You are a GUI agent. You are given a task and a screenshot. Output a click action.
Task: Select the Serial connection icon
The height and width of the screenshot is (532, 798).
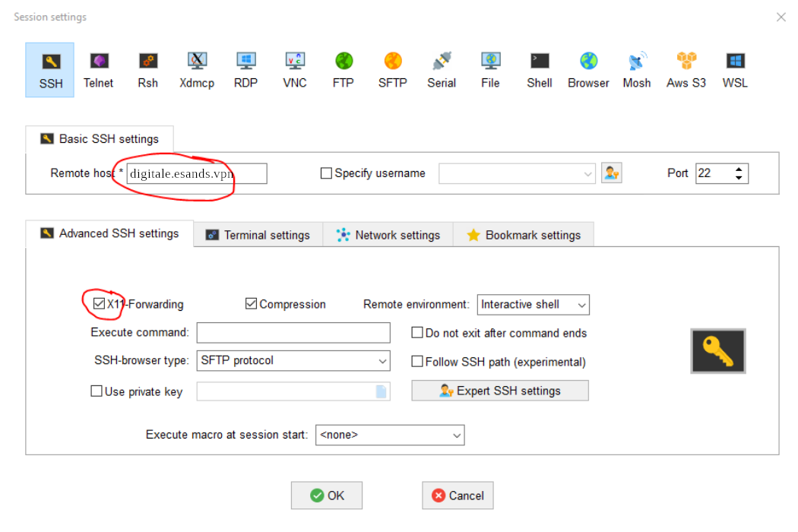click(441, 70)
